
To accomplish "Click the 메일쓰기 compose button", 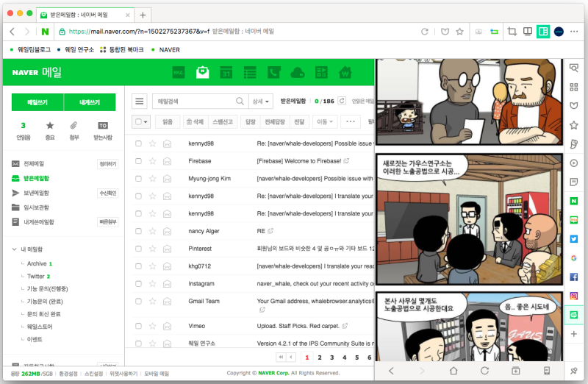I will tap(37, 102).
